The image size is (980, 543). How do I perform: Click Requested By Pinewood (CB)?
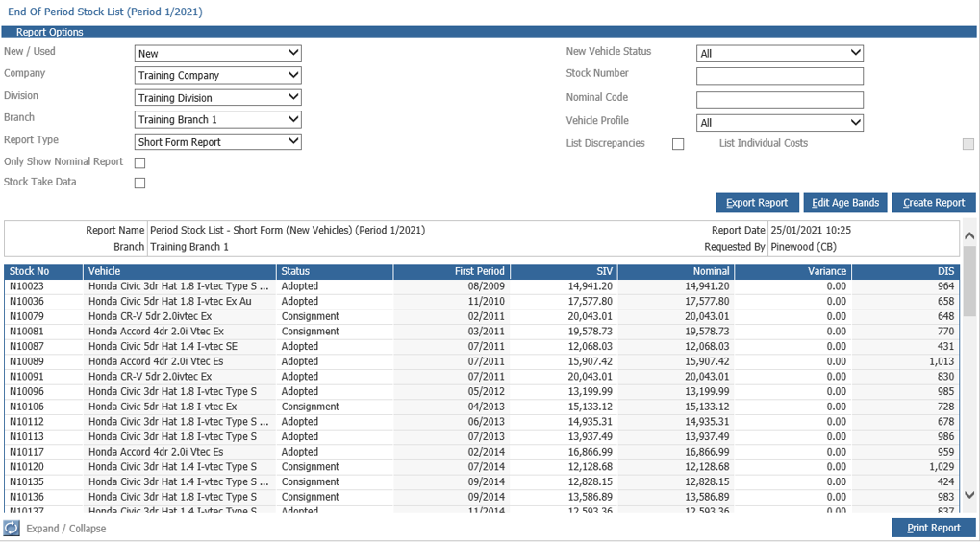[803, 247]
